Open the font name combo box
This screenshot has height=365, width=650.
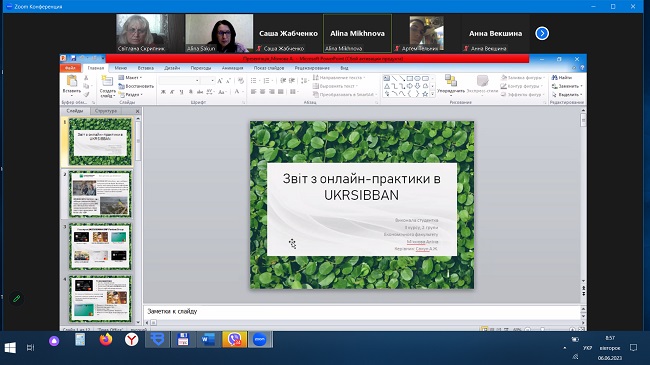(179, 80)
